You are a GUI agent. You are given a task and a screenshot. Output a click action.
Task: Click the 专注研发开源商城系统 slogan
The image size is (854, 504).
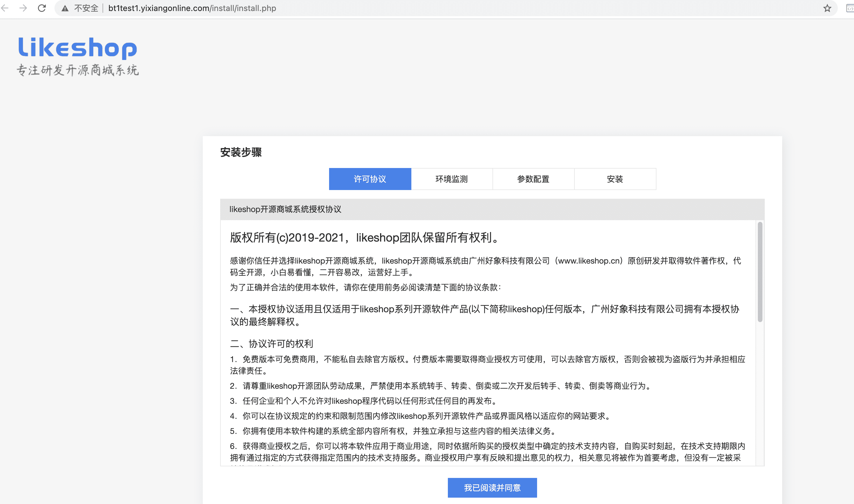78,70
